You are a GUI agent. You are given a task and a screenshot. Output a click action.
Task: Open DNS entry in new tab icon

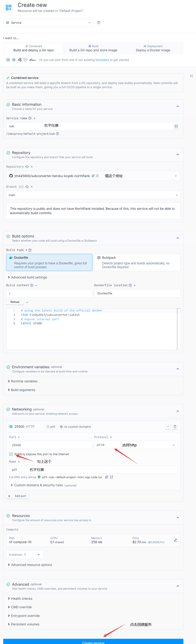112,477
